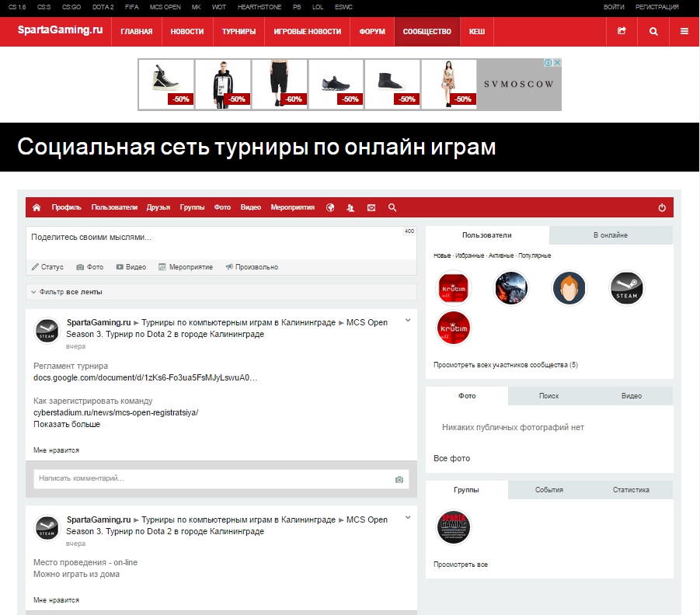Viewport: 700px width, 615px height.
Task: Expand options chevron on first post
Action: (x=408, y=320)
